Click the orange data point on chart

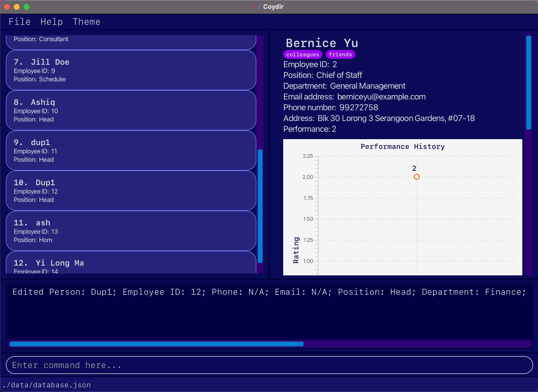tap(416, 177)
